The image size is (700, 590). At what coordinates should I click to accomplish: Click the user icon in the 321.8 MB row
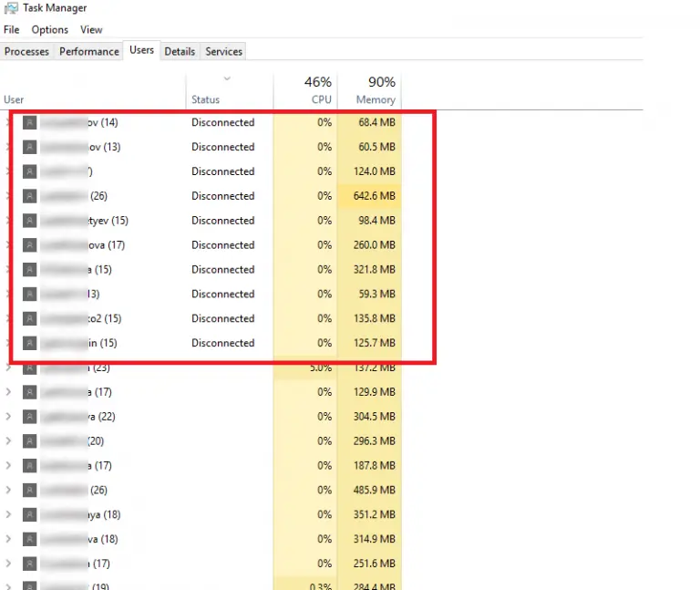click(29, 270)
